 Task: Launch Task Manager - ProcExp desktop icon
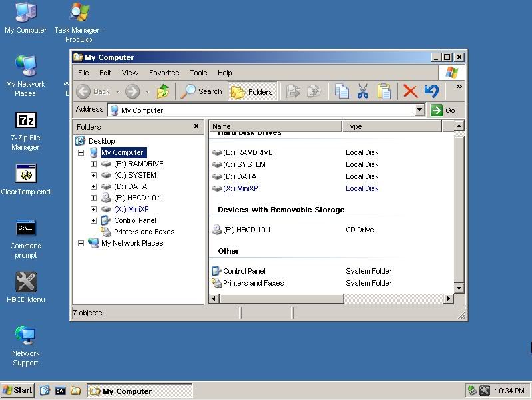point(79,23)
